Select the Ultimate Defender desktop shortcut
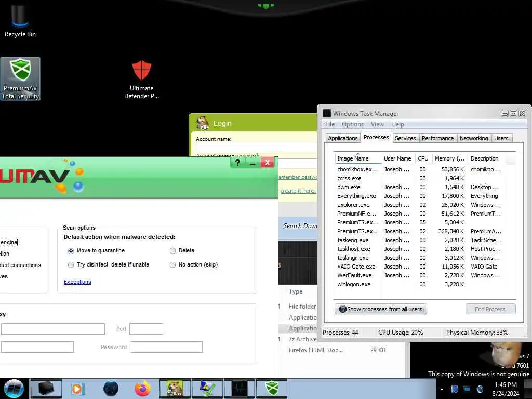 click(x=141, y=80)
